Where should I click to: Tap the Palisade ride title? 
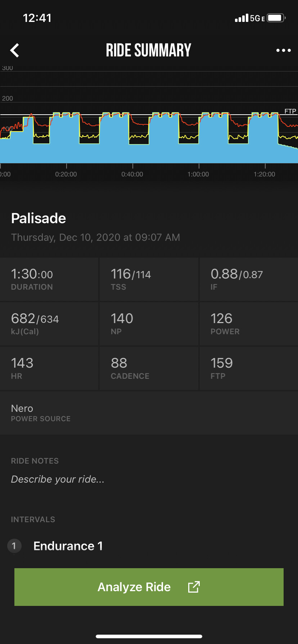[39, 218]
